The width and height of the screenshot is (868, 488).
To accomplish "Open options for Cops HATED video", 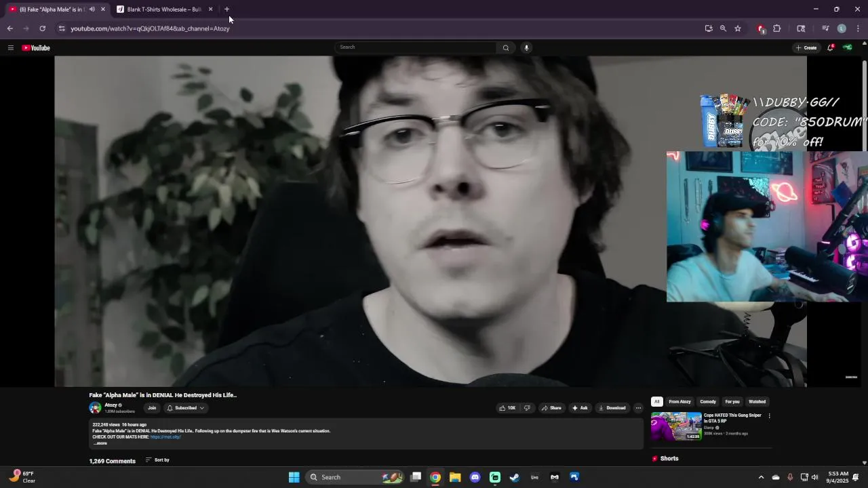I will tap(769, 416).
